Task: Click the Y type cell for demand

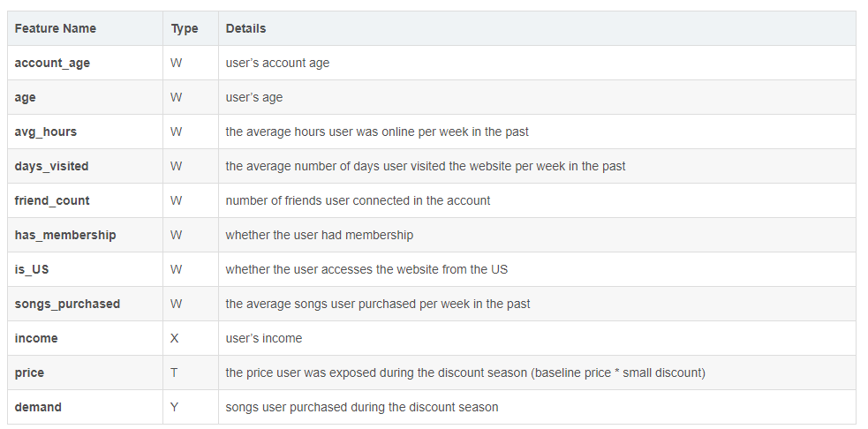Action: (175, 407)
